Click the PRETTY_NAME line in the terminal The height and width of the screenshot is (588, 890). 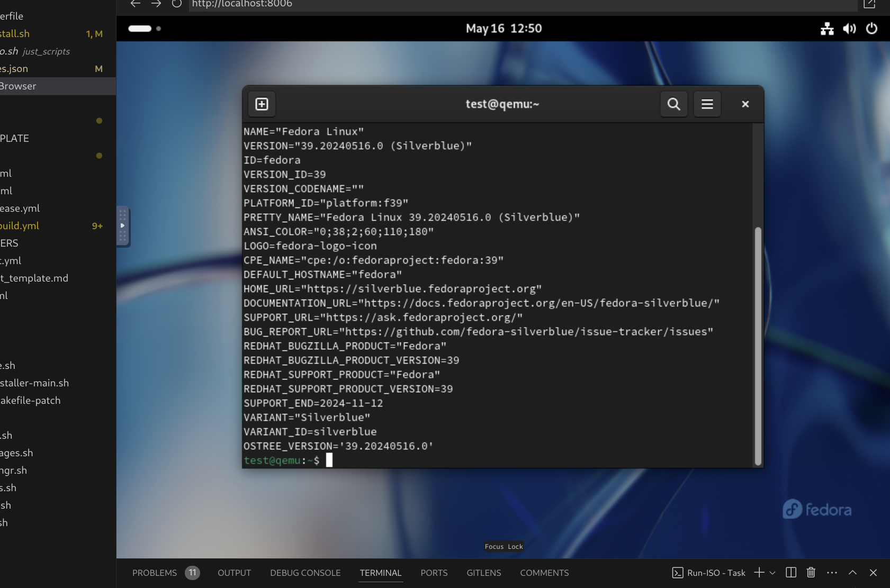(412, 218)
